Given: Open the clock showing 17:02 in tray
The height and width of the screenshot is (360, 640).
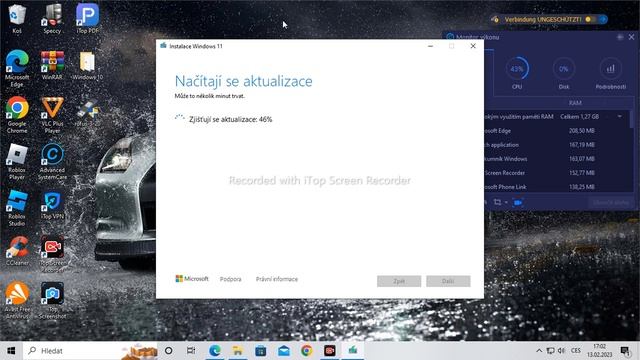Looking at the screenshot, I should (x=600, y=351).
